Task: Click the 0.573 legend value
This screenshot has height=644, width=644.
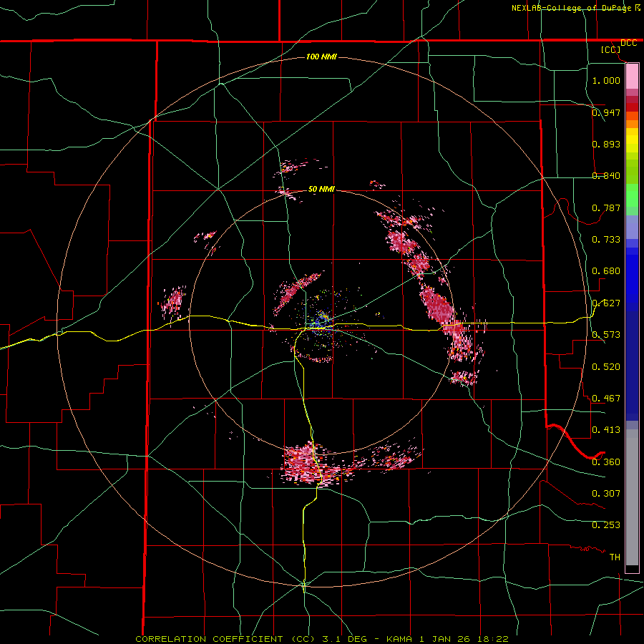Action: (x=606, y=335)
